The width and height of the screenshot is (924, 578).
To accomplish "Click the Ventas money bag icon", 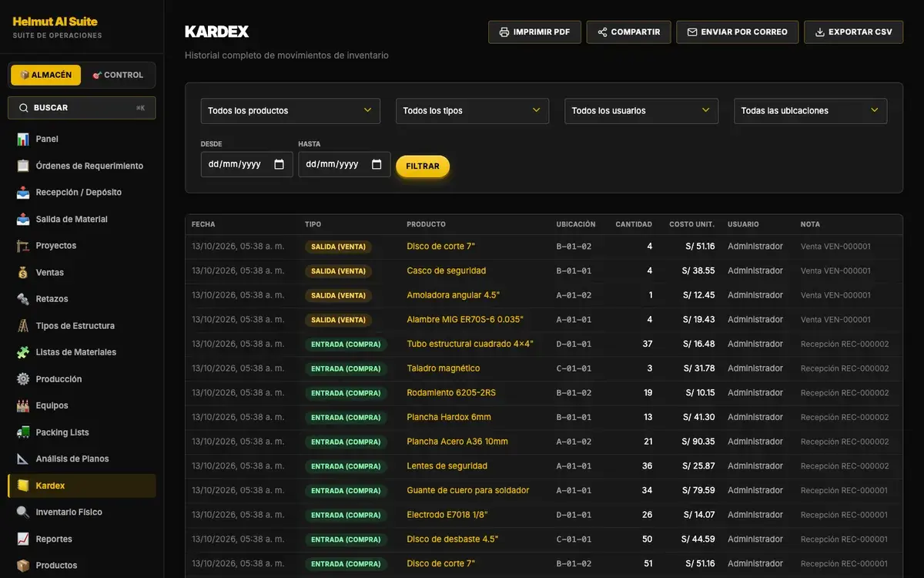I will coord(22,273).
